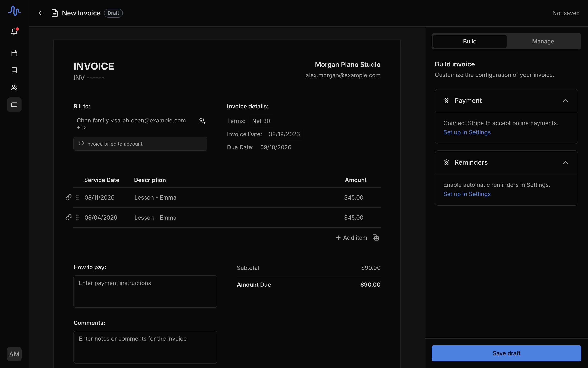The height and width of the screenshot is (368, 588).
Task: Click the Not saved status text
Action: pyautogui.click(x=566, y=13)
